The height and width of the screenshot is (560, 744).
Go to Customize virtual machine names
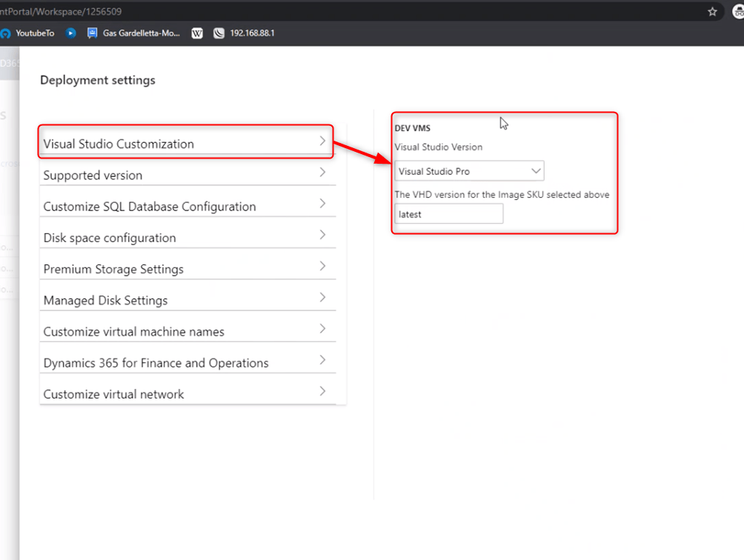click(x=133, y=332)
